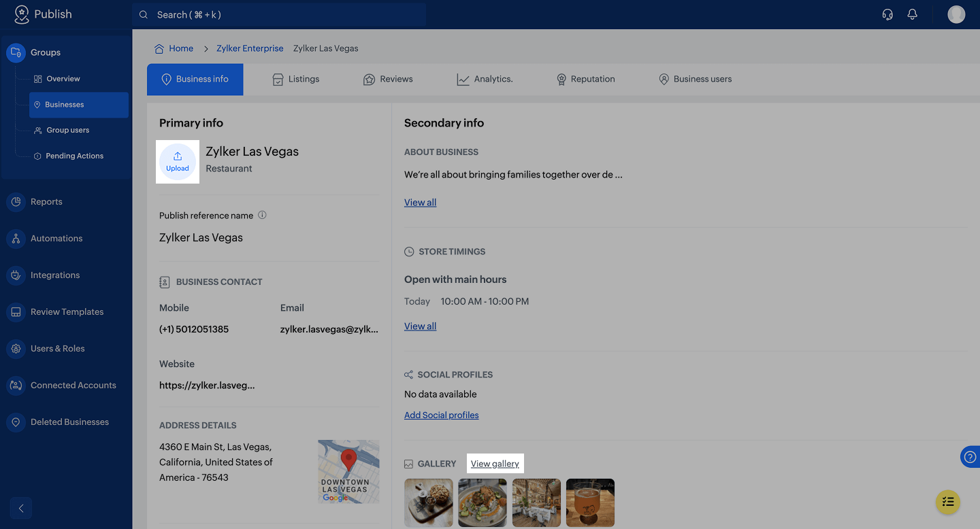Open the Analytics tab

(x=485, y=80)
